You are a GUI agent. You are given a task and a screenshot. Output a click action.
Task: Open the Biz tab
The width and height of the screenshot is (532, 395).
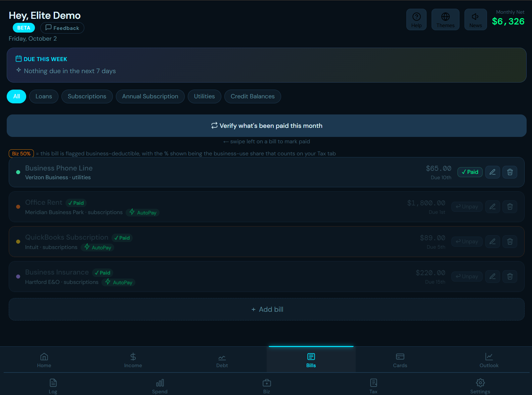267,386
